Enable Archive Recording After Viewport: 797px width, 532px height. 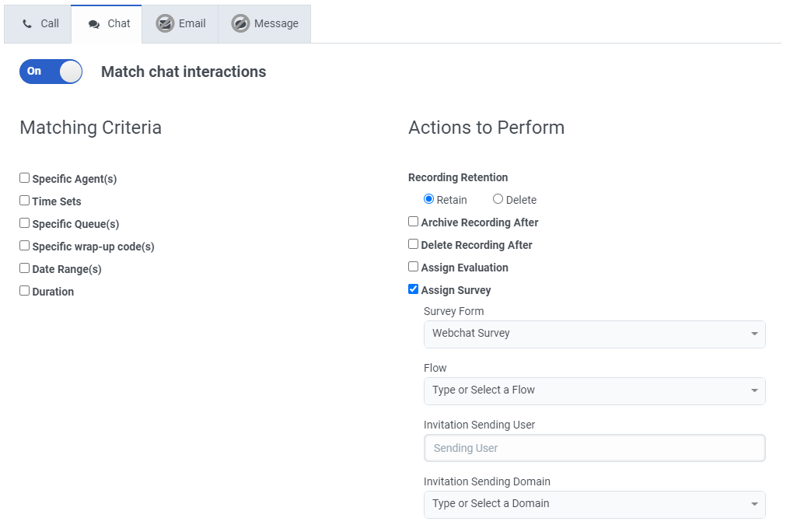click(x=414, y=222)
